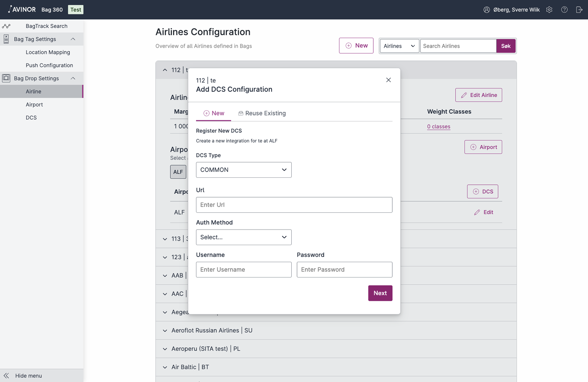Screen dimensions: 588x382
Task: Open Location Mapping in sidebar
Action: [x=48, y=52]
